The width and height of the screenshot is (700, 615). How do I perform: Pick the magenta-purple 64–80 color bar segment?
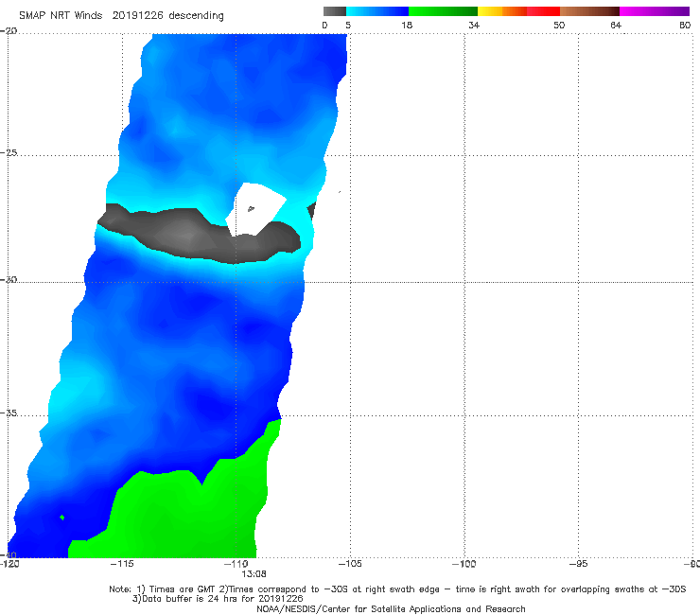click(x=655, y=11)
